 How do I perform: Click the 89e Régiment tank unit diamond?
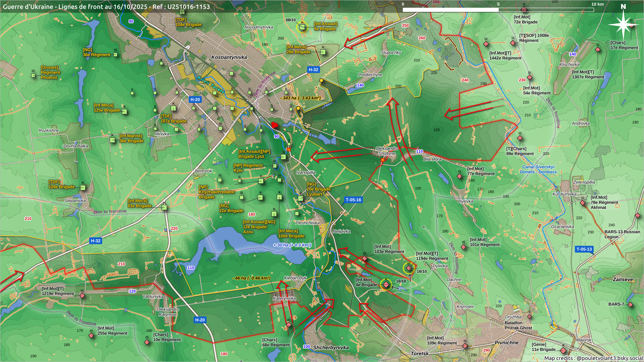[x=520, y=138]
